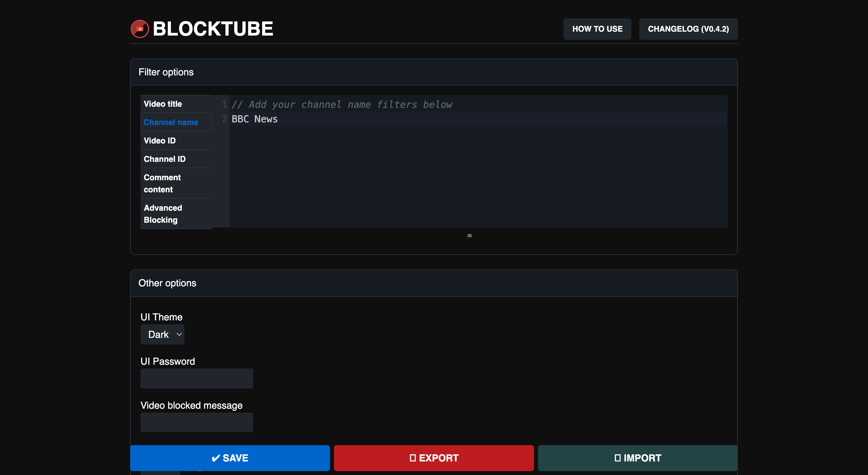Switch to the Video title filter tab

162,104
